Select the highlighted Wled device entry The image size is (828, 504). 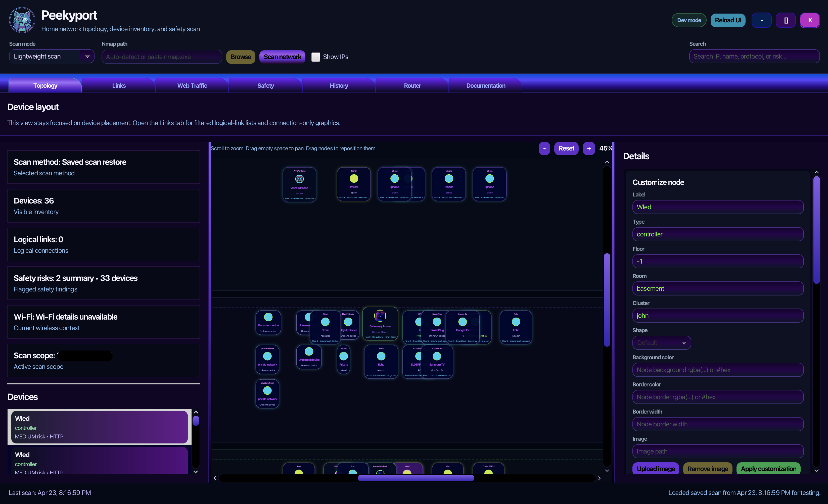[100, 427]
